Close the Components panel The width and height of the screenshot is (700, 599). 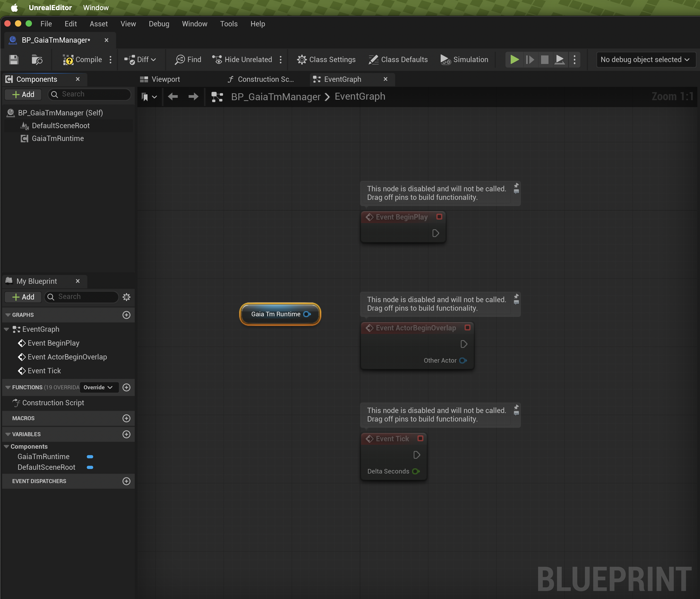[78, 79]
